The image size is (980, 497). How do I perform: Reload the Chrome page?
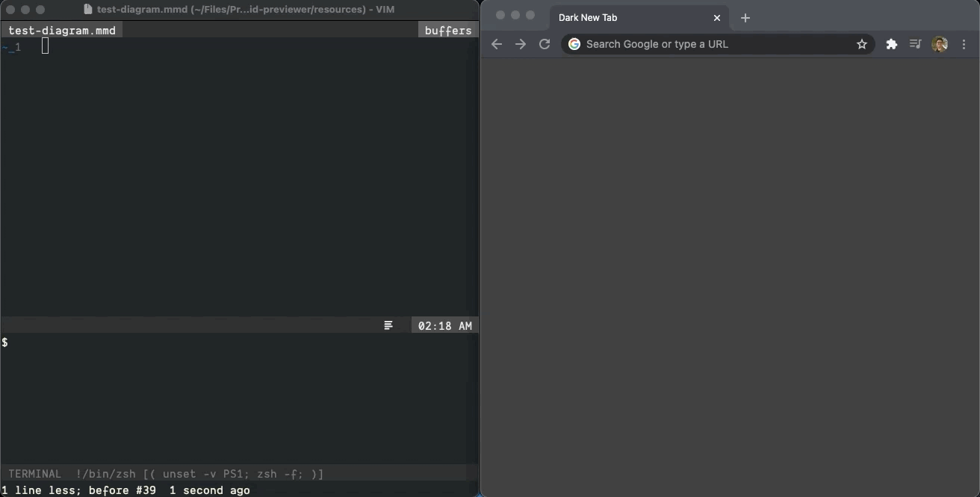point(545,44)
